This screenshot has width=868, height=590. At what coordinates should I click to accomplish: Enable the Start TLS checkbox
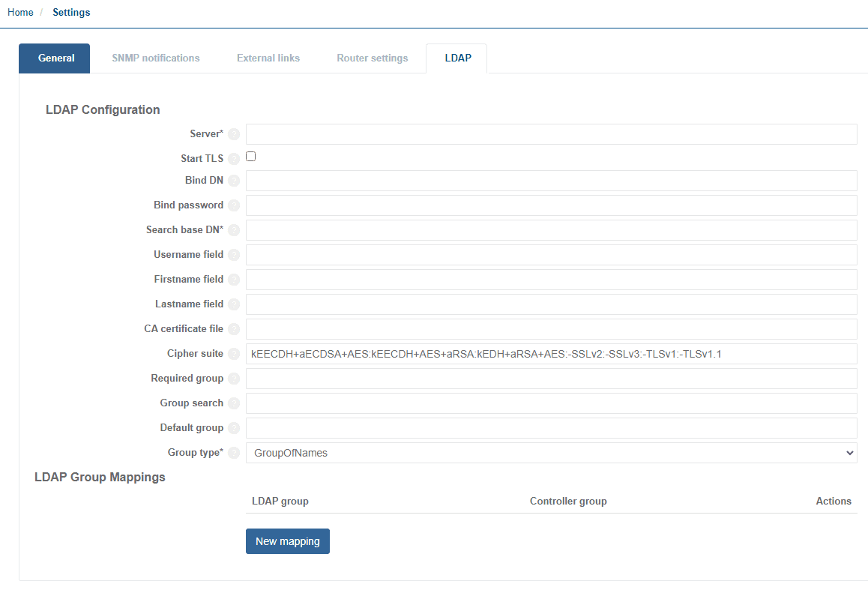250,156
